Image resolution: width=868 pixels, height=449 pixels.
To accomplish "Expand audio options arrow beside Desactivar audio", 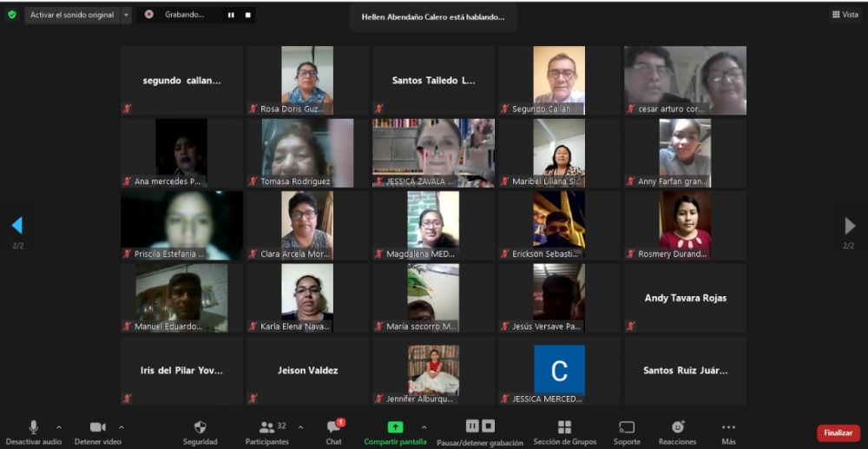I will click(59, 427).
